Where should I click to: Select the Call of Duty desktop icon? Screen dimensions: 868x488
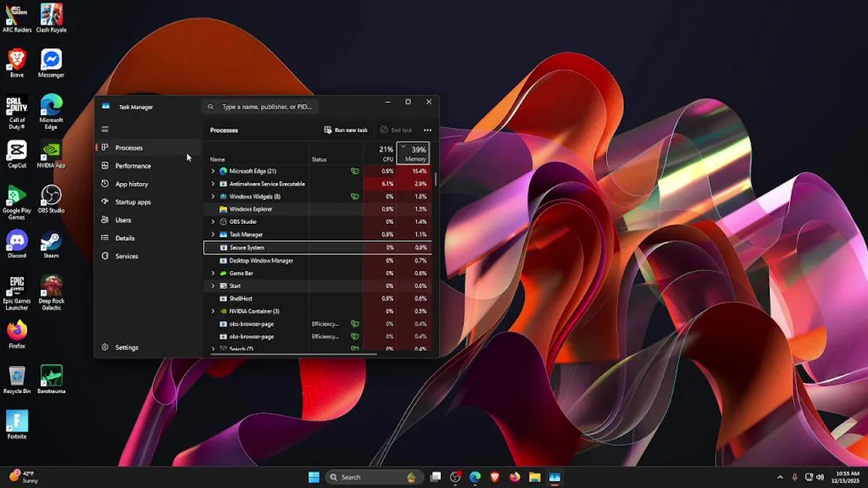pyautogui.click(x=17, y=112)
